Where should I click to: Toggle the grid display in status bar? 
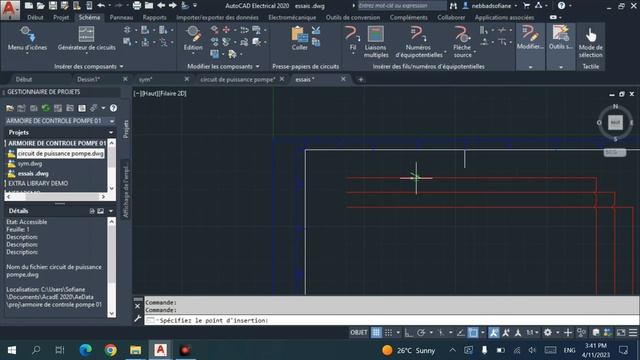376,333
